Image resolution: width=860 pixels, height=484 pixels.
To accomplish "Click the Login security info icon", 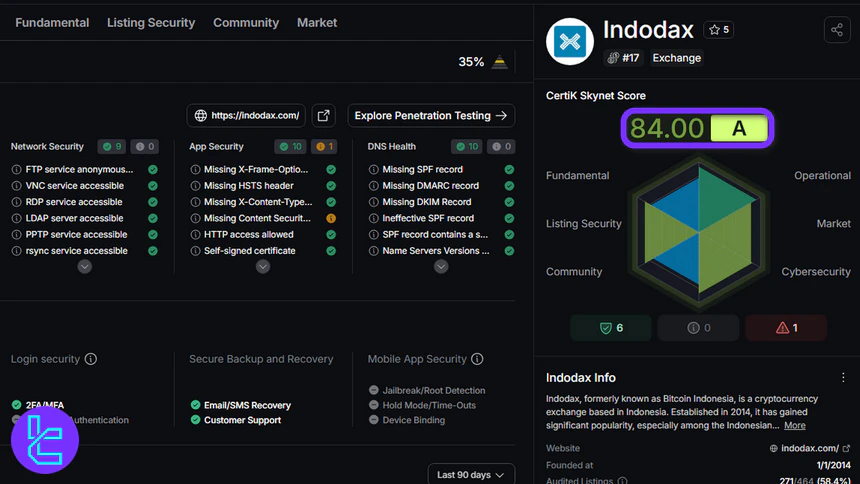I will click(x=91, y=359).
